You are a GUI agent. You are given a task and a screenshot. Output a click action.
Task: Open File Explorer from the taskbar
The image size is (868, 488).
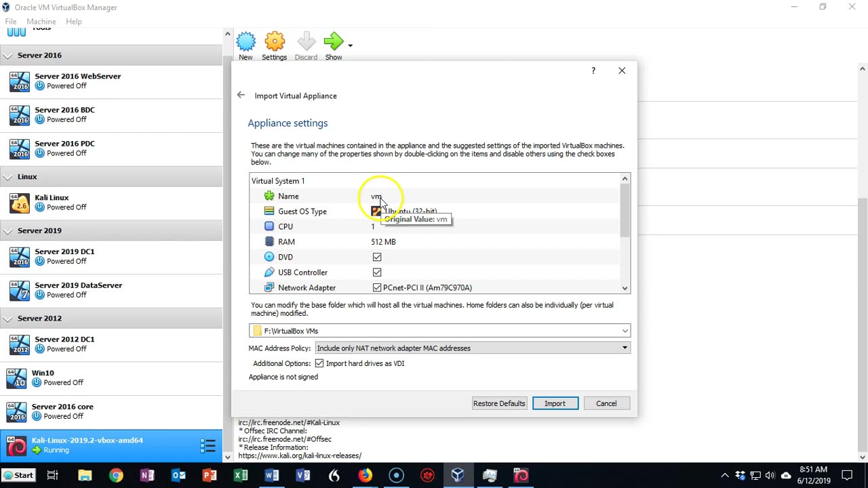click(85, 475)
